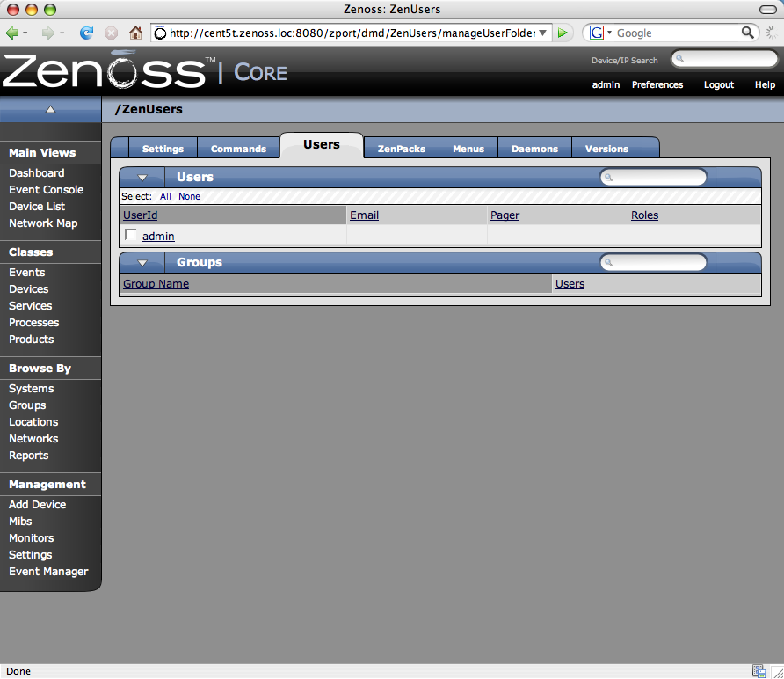The width and height of the screenshot is (784, 679).
Task: Open the Versions tab
Action: pyautogui.click(x=606, y=149)
